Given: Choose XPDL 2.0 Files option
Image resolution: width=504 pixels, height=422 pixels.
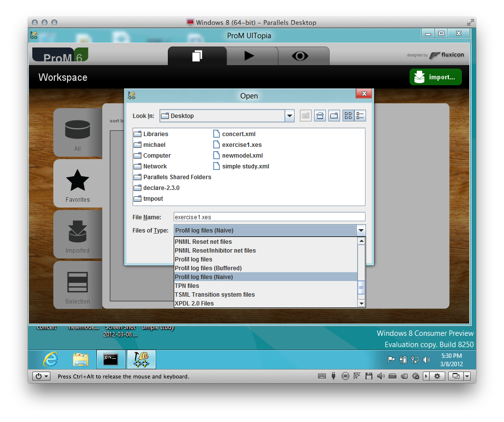Looking at the screenshot, I should point(194,304).
